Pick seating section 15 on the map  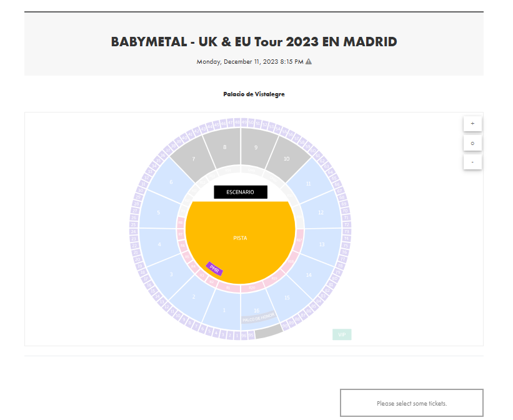(x=287, y=297)
